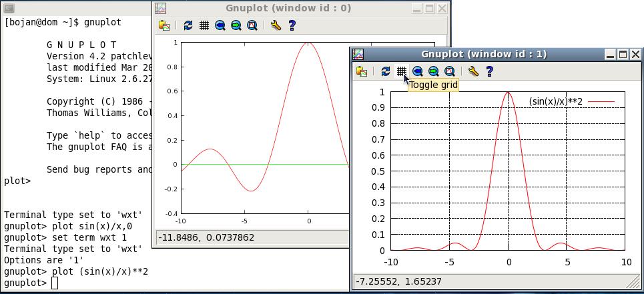Copy plot to clipboard in window 0
Viewport: 644px width, 294px height.
(x=164, y=25)
